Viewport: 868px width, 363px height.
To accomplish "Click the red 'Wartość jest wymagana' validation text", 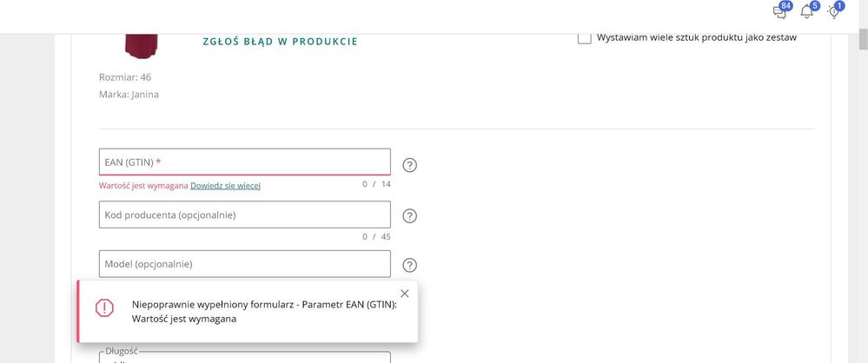I will pyautogui.click(x=143, y=185).
